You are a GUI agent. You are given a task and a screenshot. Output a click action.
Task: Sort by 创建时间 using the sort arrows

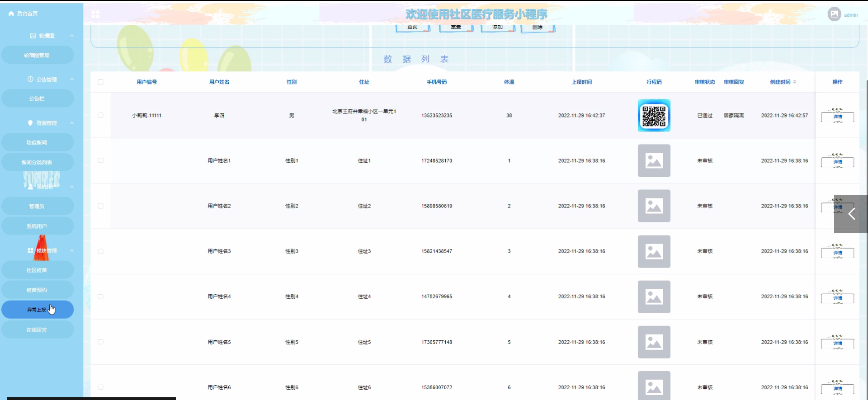pos(794,82)
